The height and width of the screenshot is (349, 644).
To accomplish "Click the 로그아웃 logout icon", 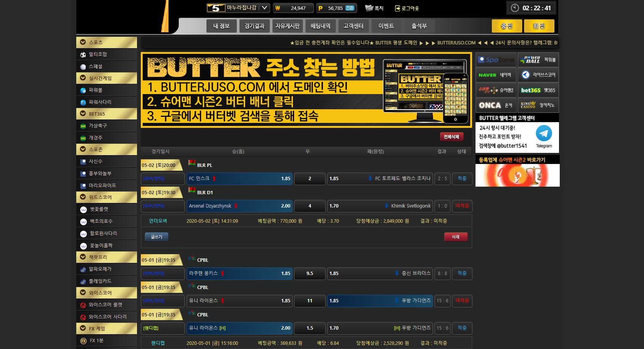I will pos(397,8).
